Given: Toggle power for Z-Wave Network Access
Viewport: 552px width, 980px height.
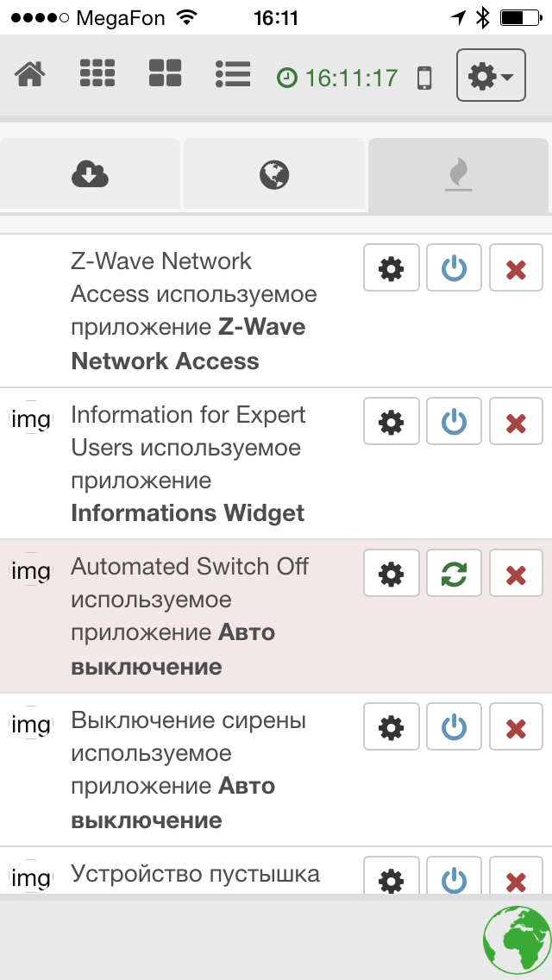Looking at the screenshot, I should 454,270.
